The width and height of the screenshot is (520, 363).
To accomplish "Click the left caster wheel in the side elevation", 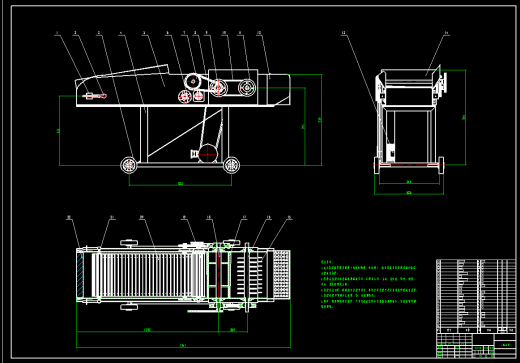I will click(129, 165).
